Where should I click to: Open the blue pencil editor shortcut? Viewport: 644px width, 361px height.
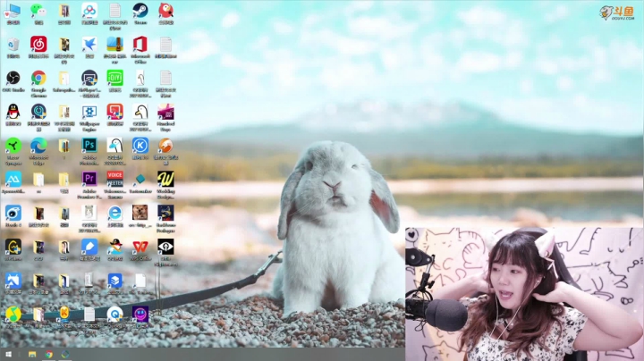point(89,247)
